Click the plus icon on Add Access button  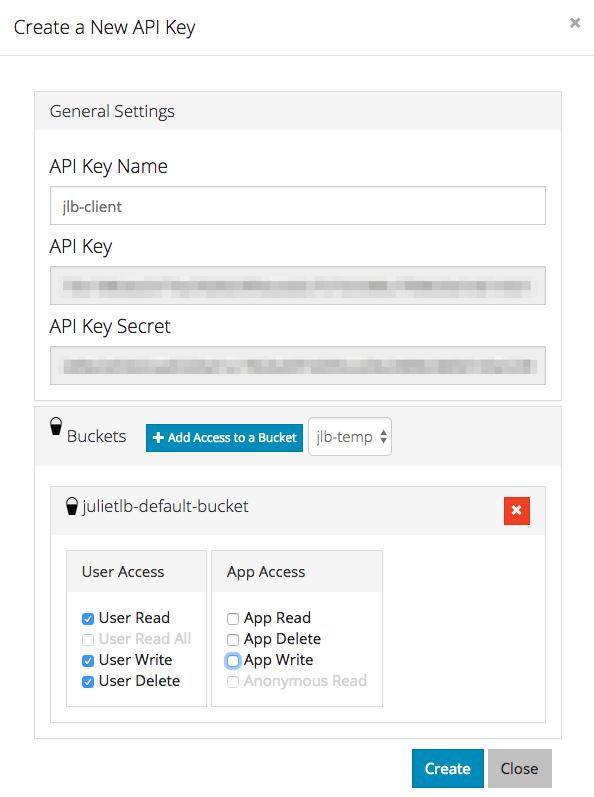tap(158, 438)
